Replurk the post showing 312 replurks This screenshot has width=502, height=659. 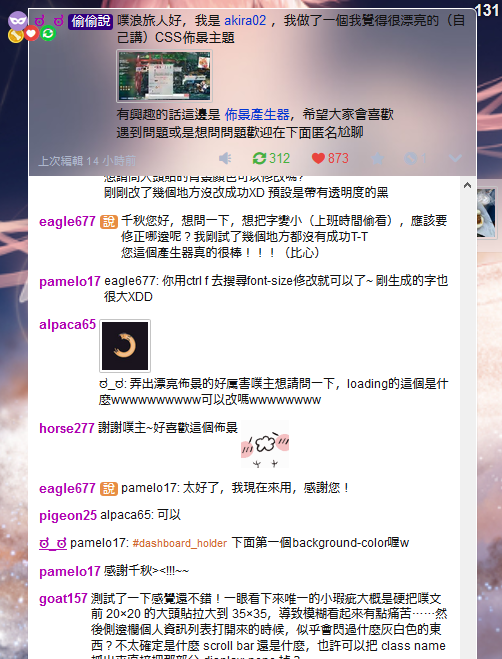[271, 158]
